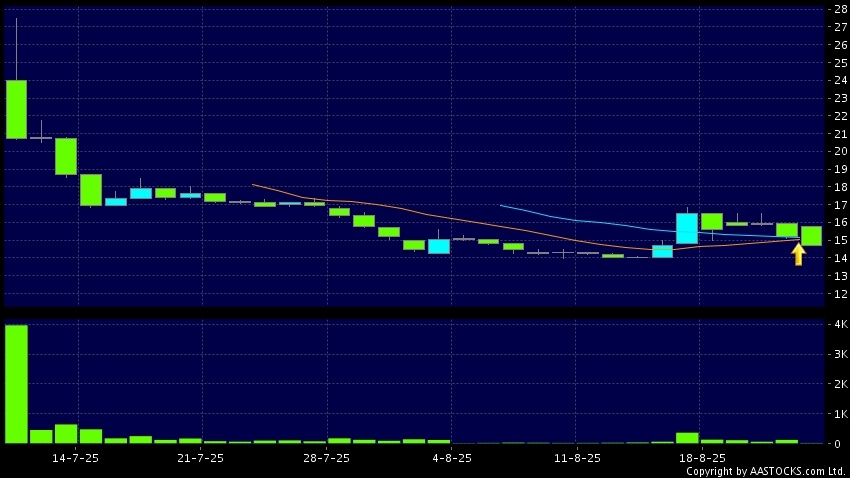
Task: Click the 28 price axis label
Action: click(841, 9)
